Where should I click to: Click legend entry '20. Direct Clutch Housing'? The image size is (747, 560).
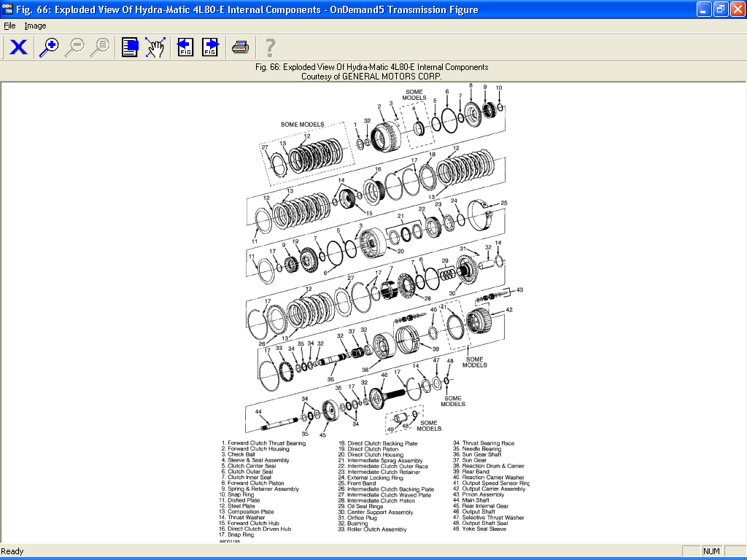click(371, 455)
